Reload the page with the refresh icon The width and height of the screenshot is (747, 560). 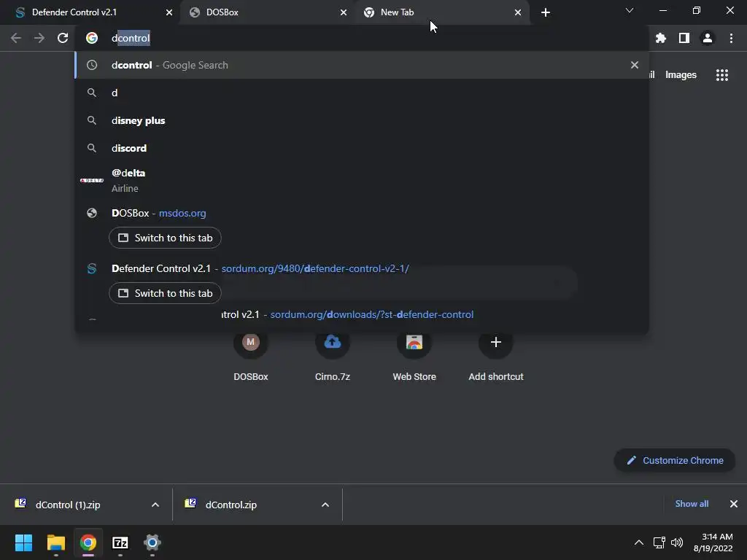(x=63, y=38)
